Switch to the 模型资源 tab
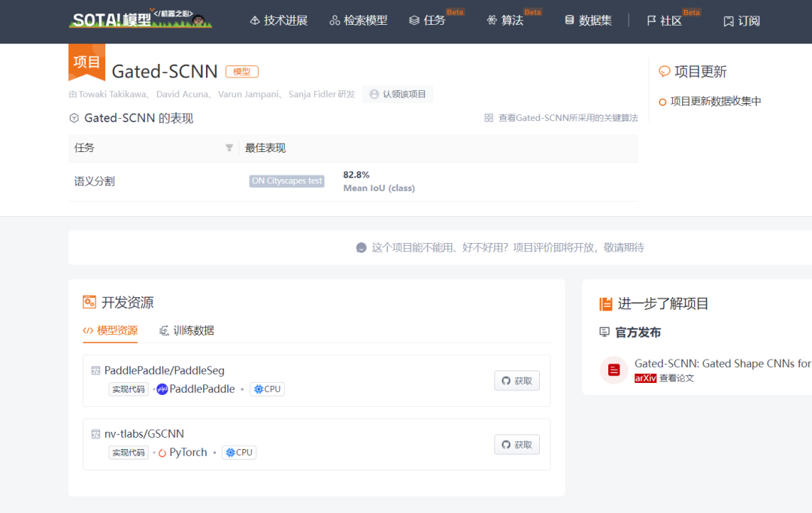Image resolution: width=812 pixels, height=513 pixels. click(x=111, y=331)
